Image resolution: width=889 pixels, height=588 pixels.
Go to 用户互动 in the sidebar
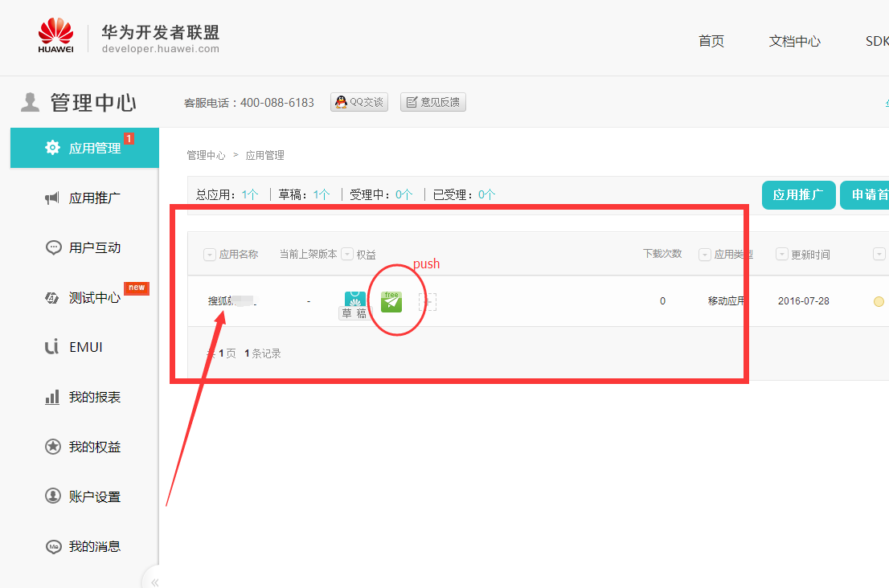pos(84,248)
